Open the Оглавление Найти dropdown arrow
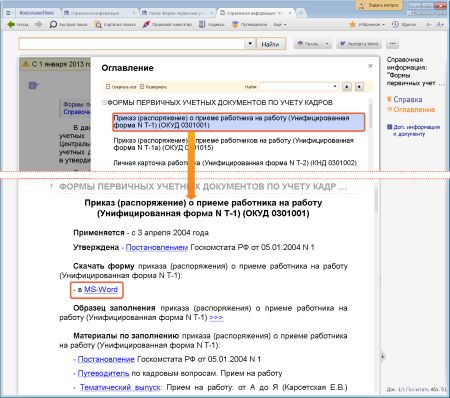The image size is (450, 398). coord(335,87)
